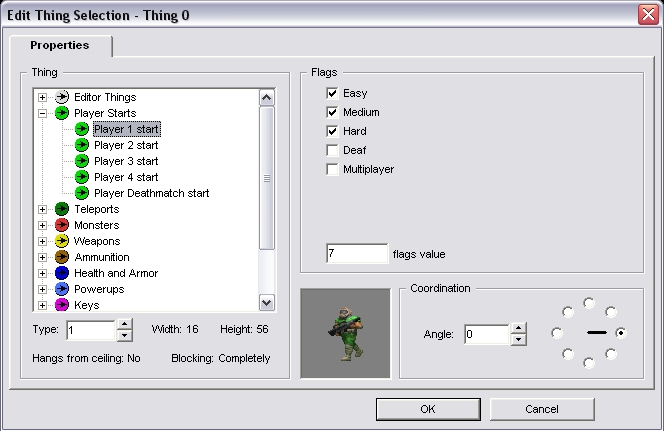The width and height of the screenshot is (664, 431).
Task: Click the tree scroll up arrow
Action: click(267, 98)
